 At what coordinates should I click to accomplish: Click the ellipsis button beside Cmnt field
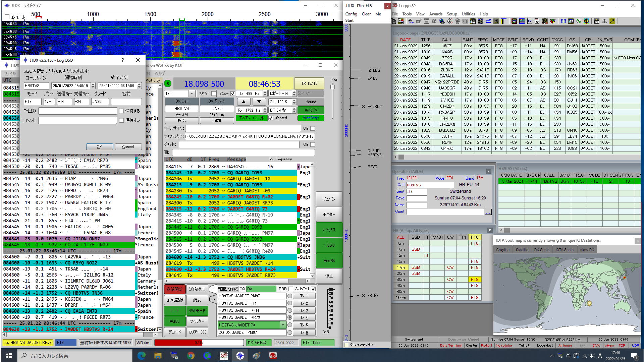(488, 212)
